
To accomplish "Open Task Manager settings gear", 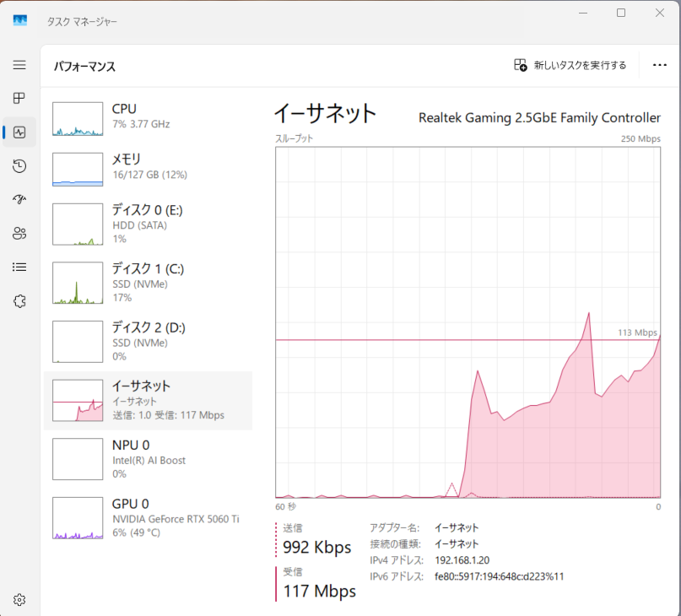I will [18, 599].
